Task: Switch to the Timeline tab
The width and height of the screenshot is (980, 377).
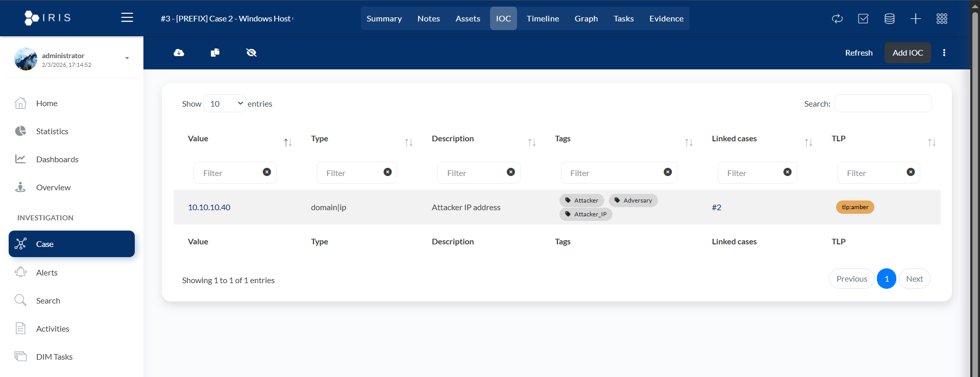Action: click(543, 18)
